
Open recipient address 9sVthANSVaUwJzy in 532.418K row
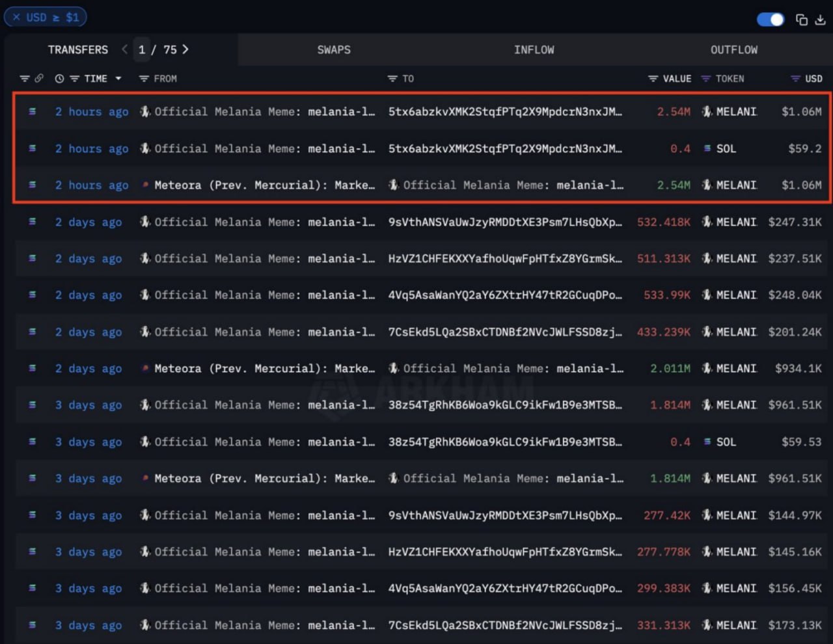click(x=505, y=222)
